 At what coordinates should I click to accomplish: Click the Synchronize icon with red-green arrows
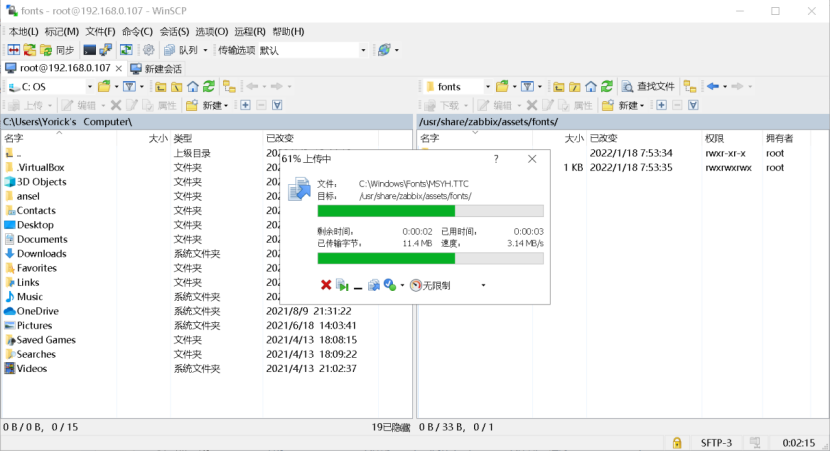[30, 50]
